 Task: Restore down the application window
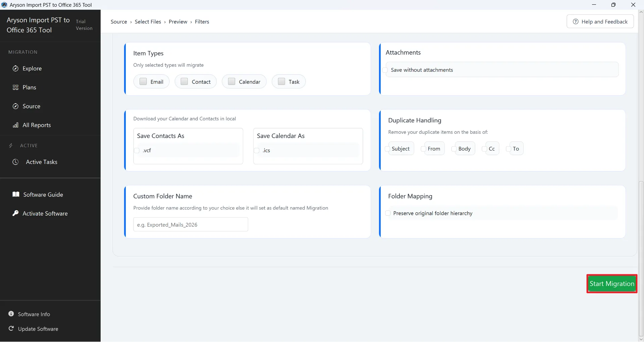[x=613, y=5]
